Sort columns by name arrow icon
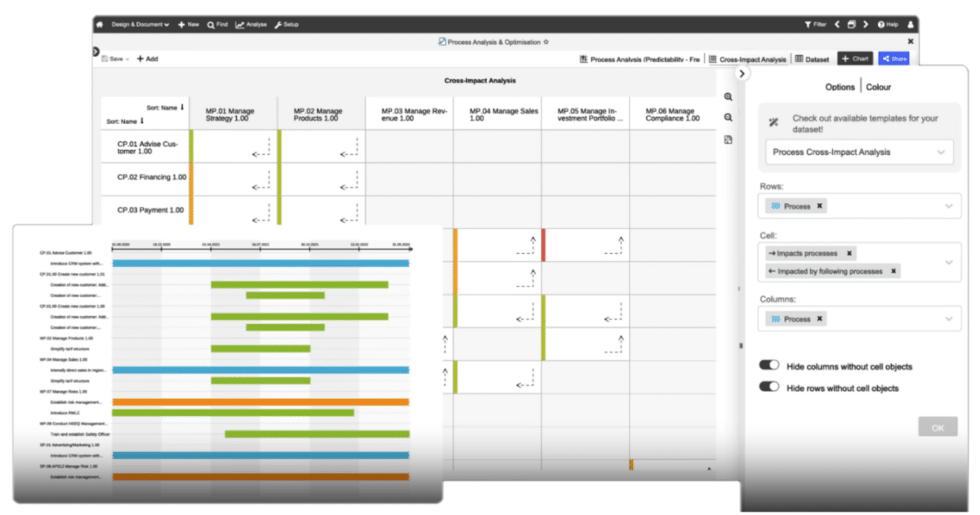The width and height of the screenshot is (980, 515). click(x=182, y=107)
